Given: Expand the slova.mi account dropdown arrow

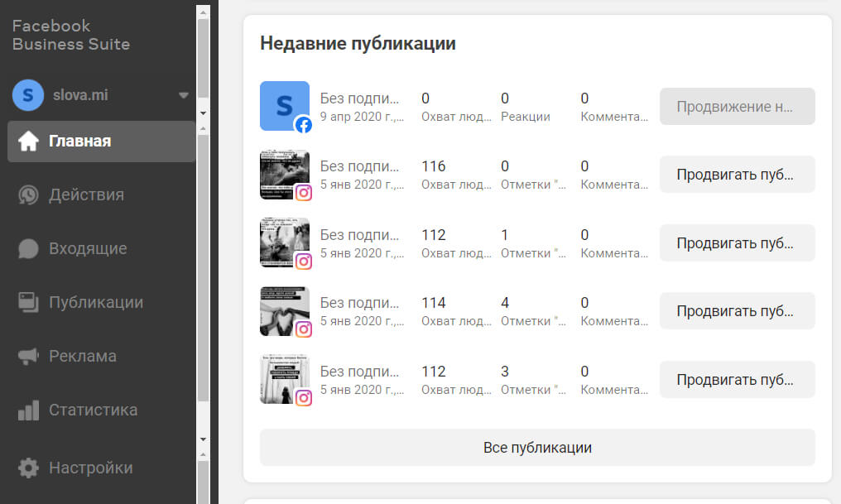Looking at the screenshot, I should (184, 95).
